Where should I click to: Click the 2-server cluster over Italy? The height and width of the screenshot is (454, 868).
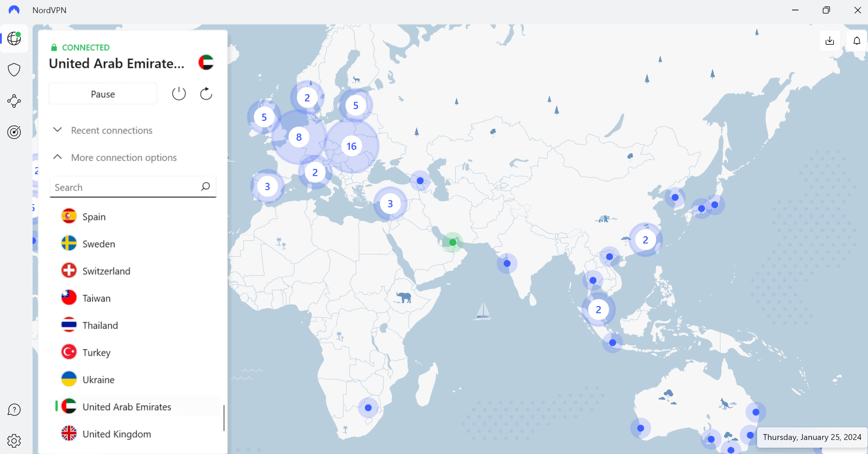tap(315, 172)
